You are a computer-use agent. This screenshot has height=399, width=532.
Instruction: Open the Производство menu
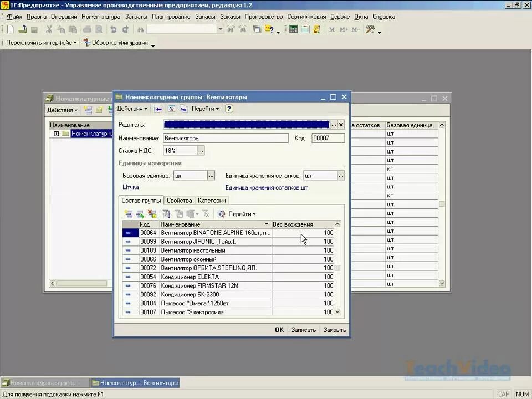264,17
